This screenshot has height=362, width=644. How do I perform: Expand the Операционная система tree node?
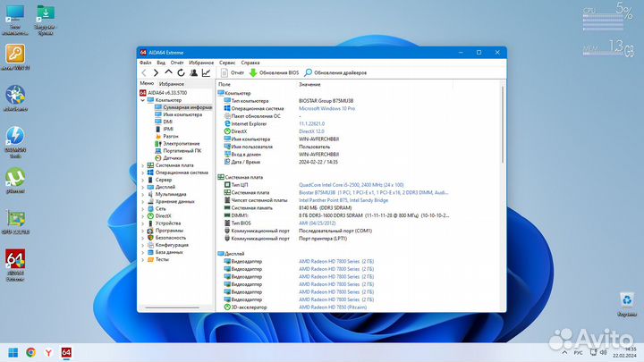click(142, 173)
